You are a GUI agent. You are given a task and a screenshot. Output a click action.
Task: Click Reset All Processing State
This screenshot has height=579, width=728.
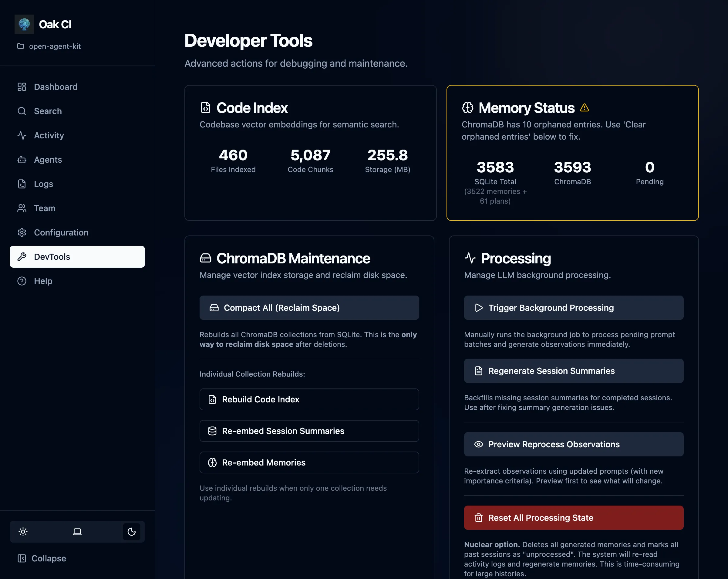573,517
